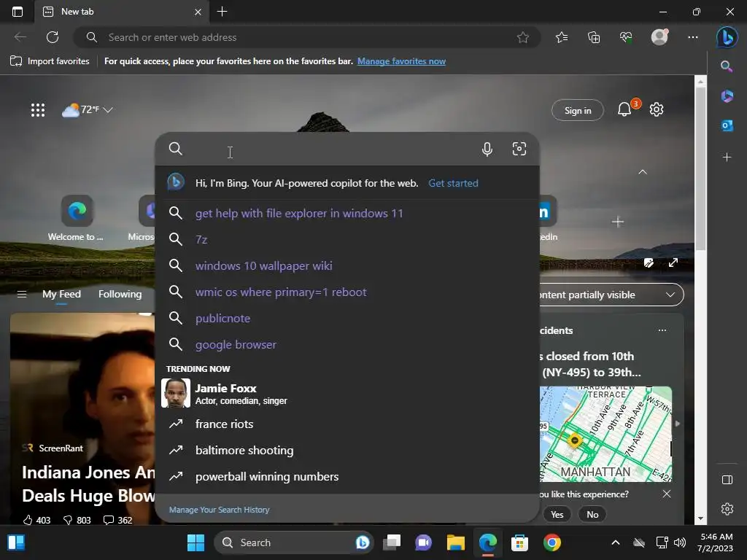747x560 pixels.
Task: Open visual search camera icon
Action: point(519,149)
